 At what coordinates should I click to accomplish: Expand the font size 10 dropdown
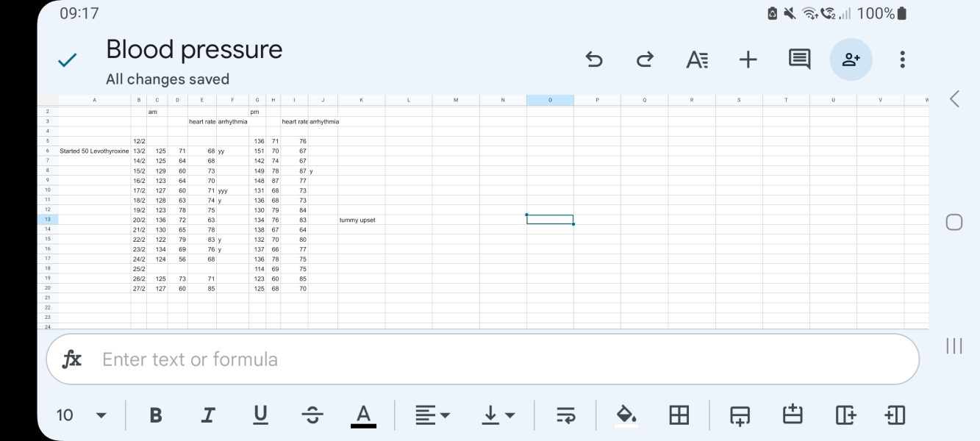coord(81,415)
